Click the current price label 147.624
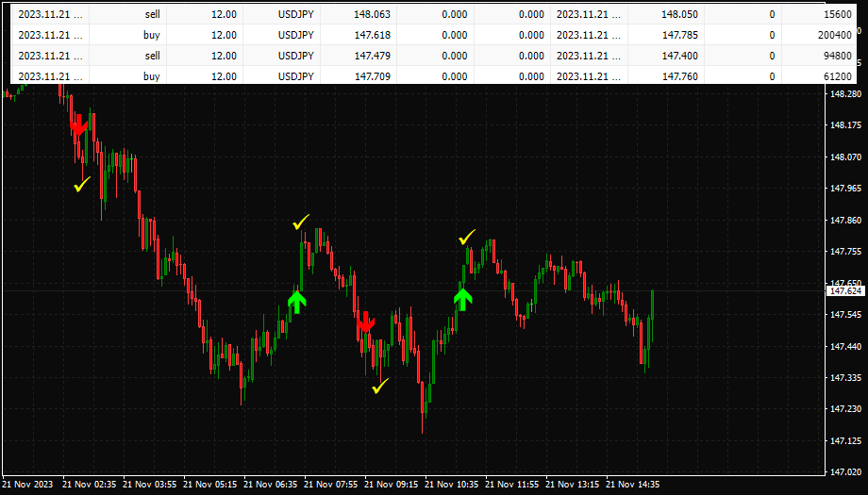This screenshot has height=495, width=868. click(x=845, y=291)
